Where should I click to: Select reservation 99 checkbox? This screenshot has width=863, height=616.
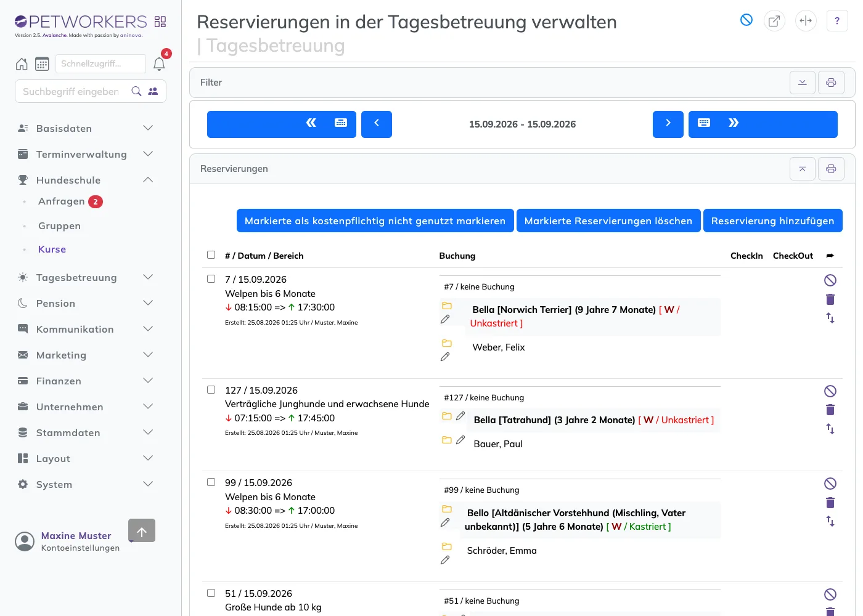tap(211, 482)
